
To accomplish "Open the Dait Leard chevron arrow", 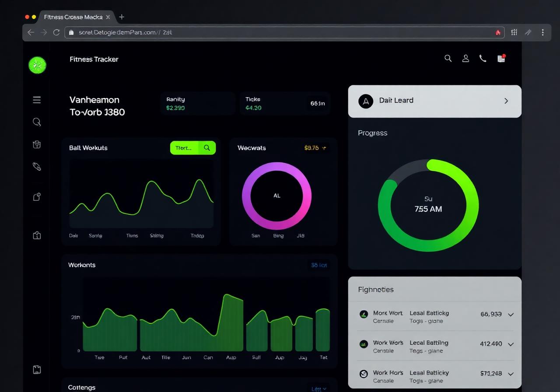I will coord(506,101).
